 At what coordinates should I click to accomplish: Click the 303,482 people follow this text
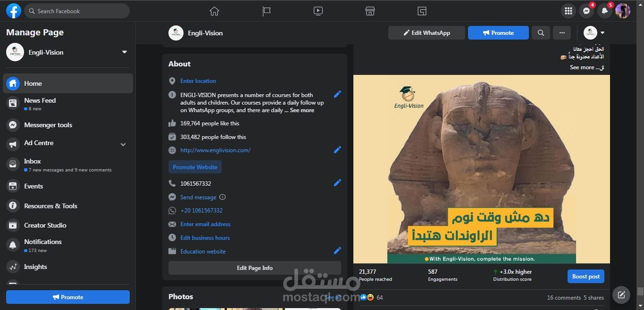[x=213, y=137]
